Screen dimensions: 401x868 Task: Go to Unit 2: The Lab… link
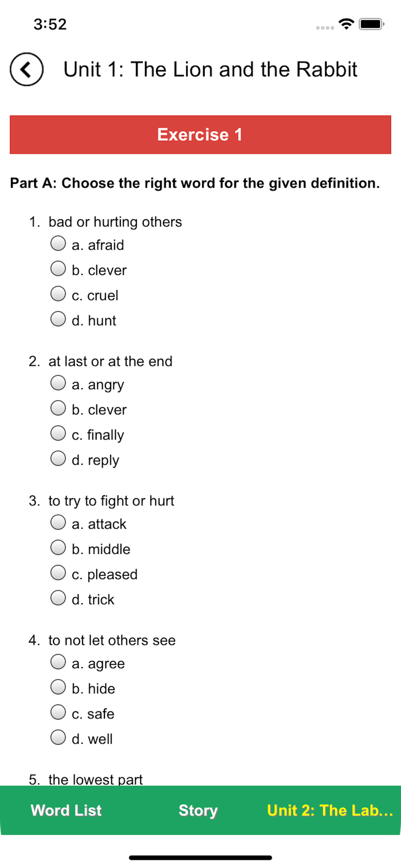[330, 810]
